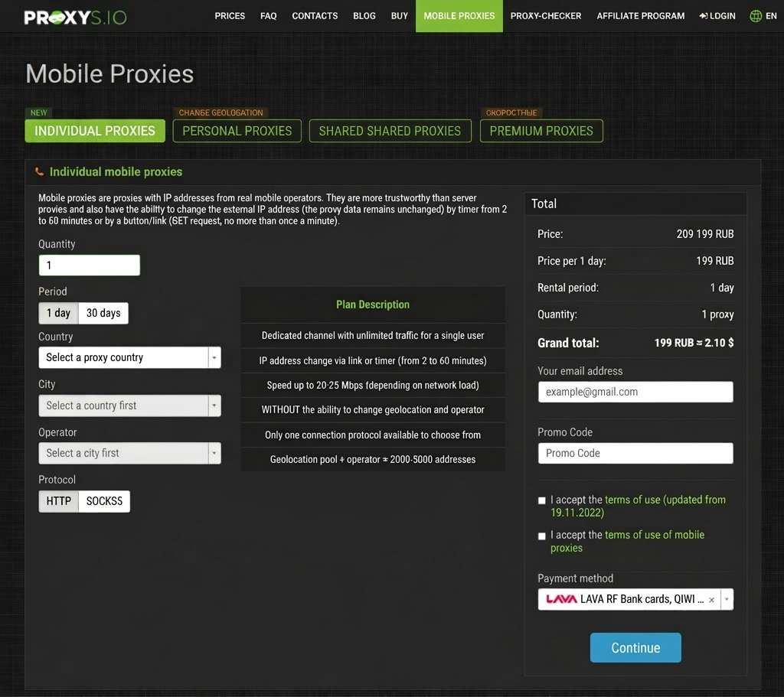Viewport: 784px width, 697px height.
Task: Click the PROXYS.IO logo
Action: pyautogui.click(x=76, y=18)
